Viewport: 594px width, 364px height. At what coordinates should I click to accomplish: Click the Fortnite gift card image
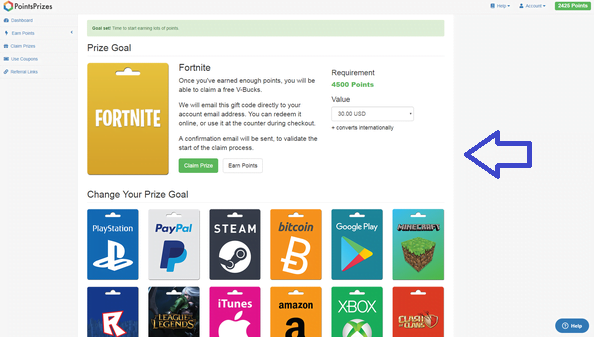point(128,119)
